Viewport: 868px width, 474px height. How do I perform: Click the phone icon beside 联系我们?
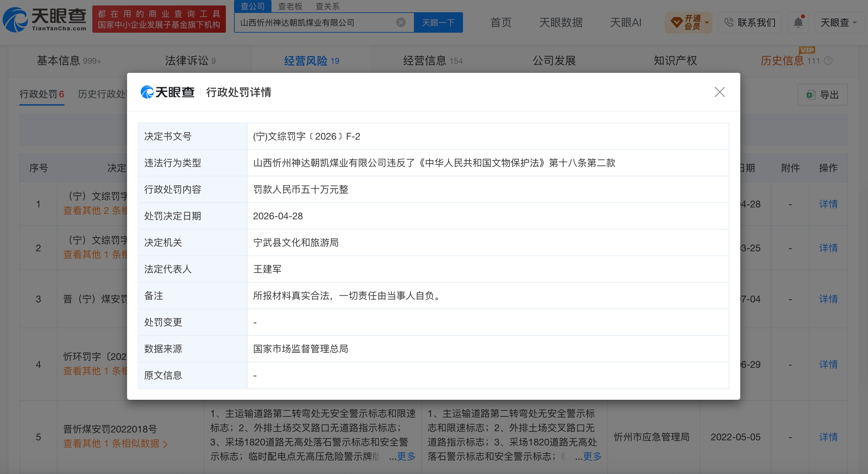729,22
